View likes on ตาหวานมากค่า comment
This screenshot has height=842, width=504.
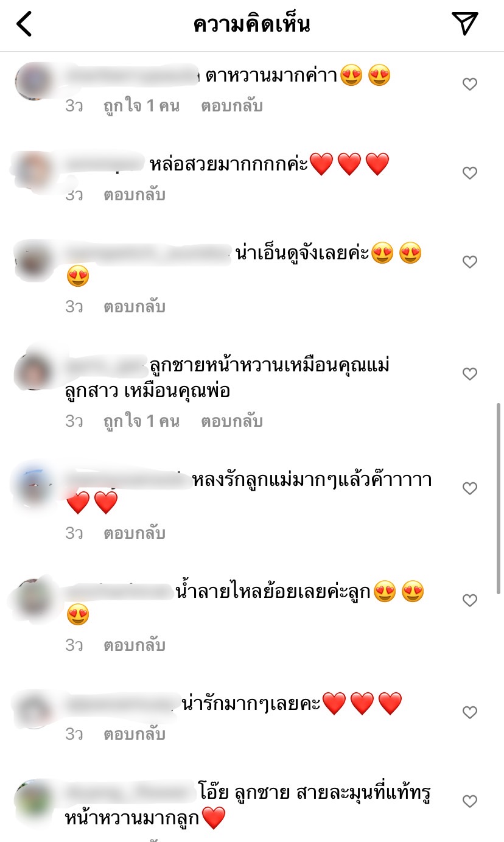point(141,106)
